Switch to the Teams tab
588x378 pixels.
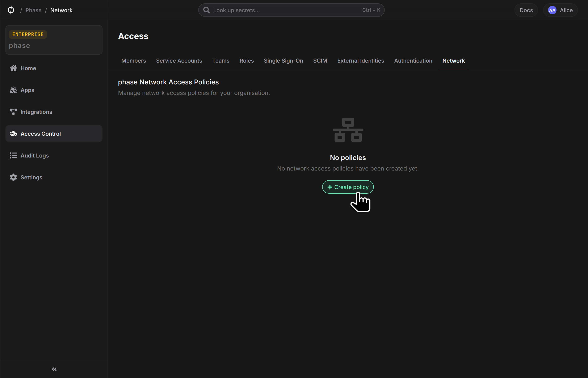[221, 61]
